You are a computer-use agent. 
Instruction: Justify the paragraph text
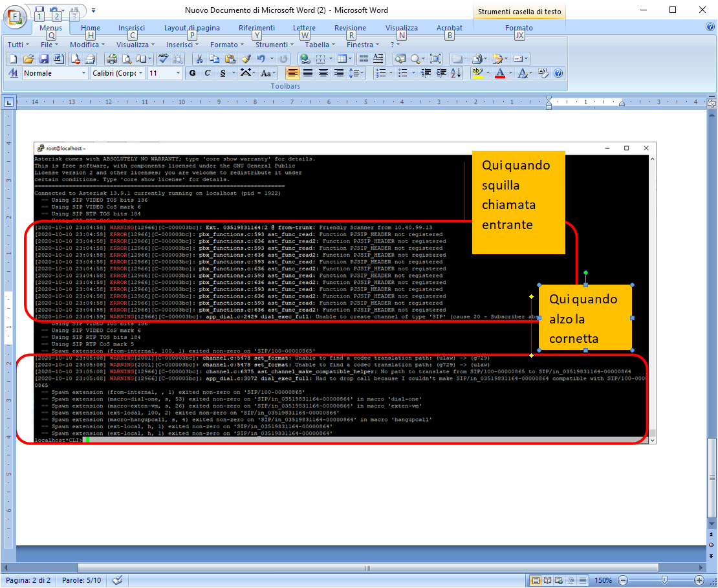308,73
